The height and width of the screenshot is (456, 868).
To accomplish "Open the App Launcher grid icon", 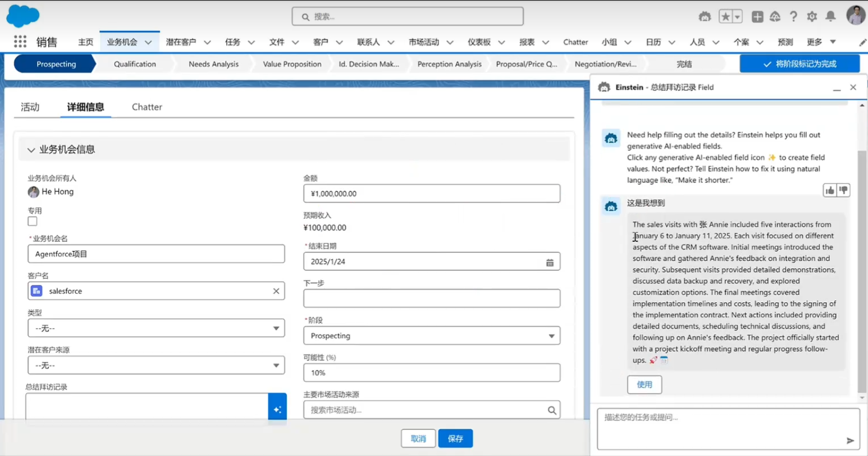I will [x=20, y=42].
